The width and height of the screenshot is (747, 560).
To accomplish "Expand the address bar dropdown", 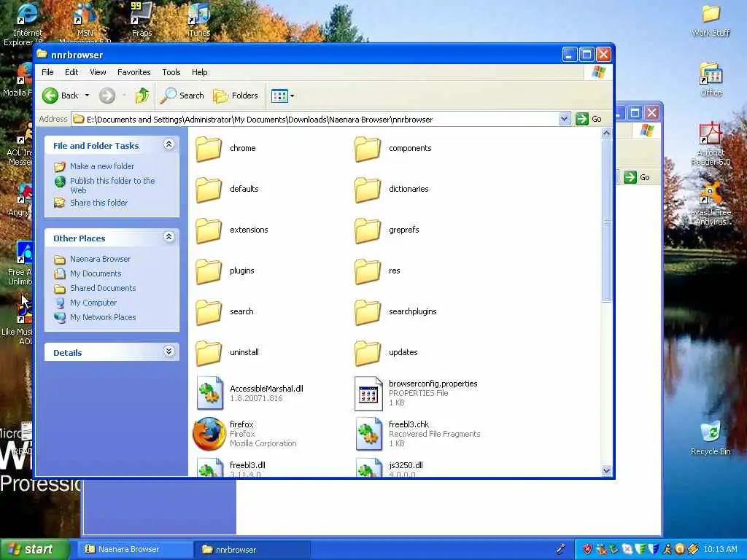I will 564,119.
